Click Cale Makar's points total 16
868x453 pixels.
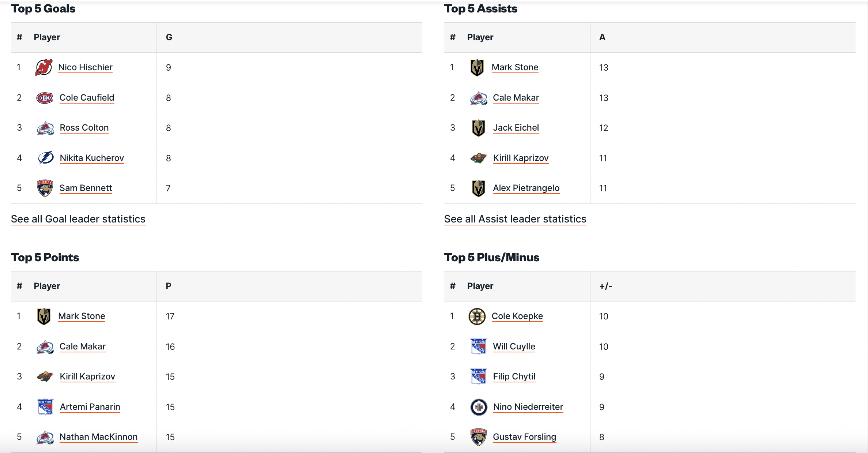point(170,347)
